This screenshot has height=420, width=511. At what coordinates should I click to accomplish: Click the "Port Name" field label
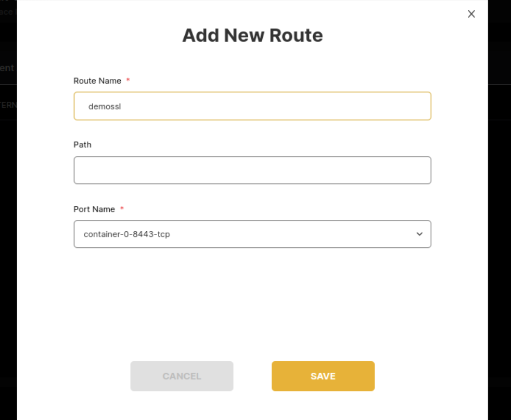(x=94, y=209)
